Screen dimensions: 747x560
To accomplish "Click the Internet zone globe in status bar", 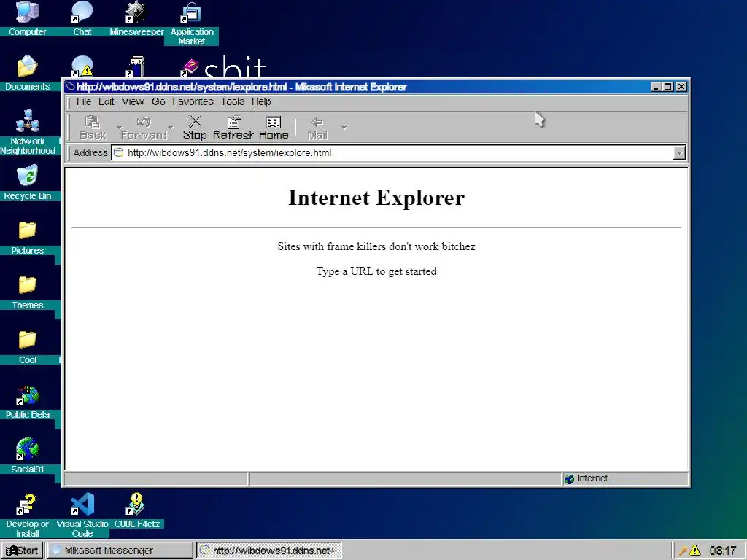I will pyautogui.click(x=569, y=478).
